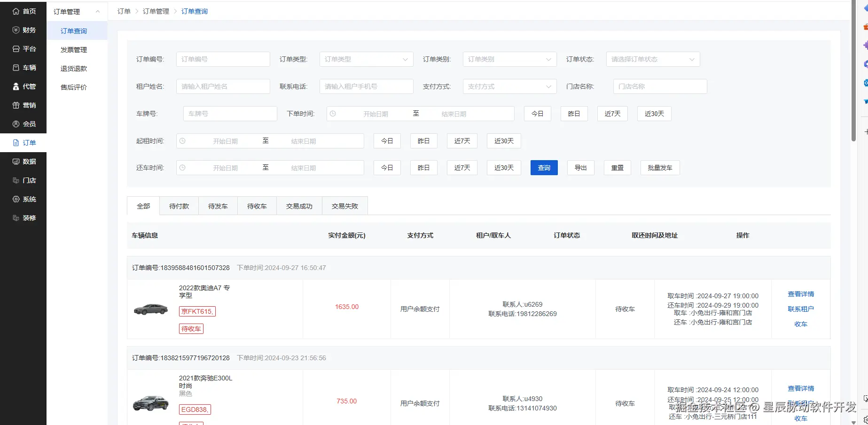Viewport: 868px width, 425px height.
Task: Open the 支付方式 dropdown
Action: coord(509,86)
